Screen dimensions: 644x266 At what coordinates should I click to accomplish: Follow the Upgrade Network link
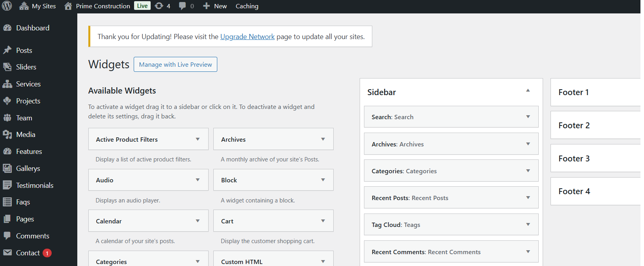tap(247, 37)
